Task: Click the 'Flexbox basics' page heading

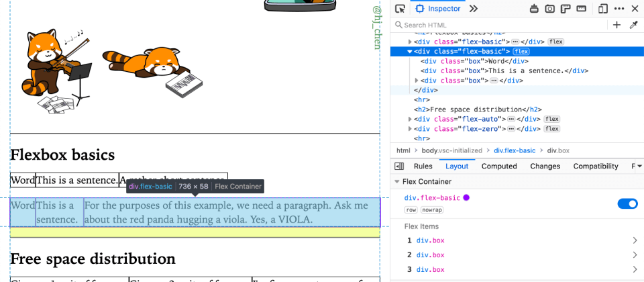Action: tap(62, 154)
